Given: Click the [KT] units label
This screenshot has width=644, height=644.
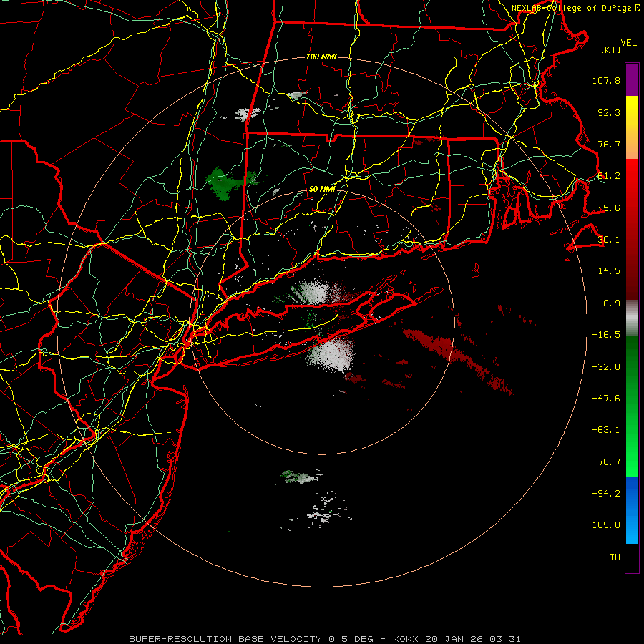Looking at the screenshot, I should click(x=611, y=49).
